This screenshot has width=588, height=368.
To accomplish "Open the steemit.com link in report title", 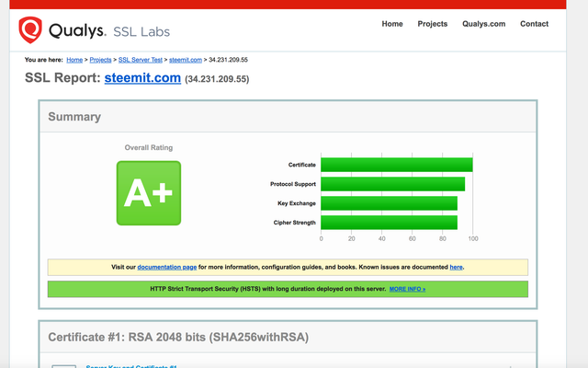I will coord(142,78).
